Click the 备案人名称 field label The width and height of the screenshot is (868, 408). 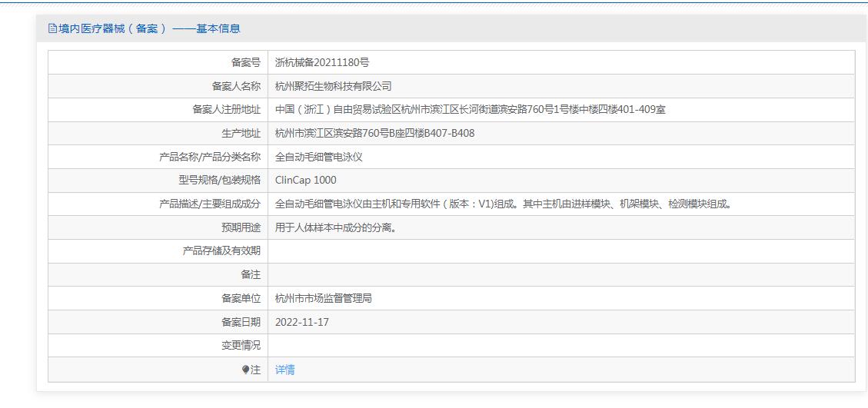point(236,86)
